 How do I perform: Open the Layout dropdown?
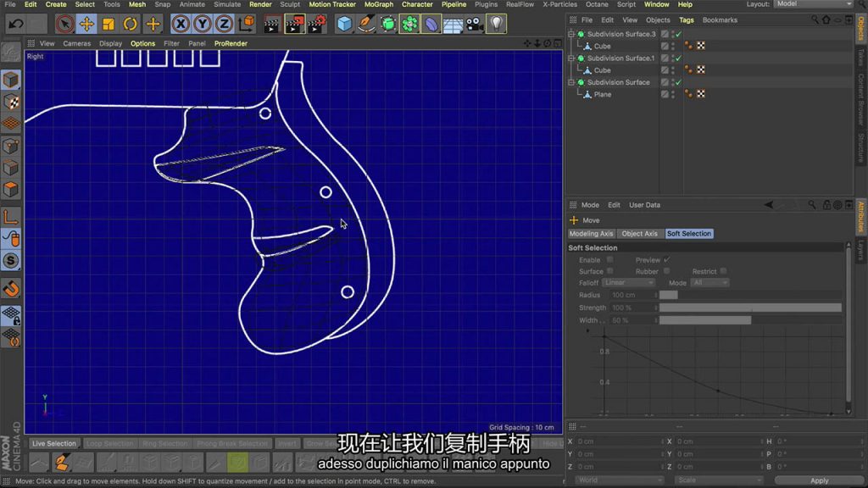tap(814, 4)
